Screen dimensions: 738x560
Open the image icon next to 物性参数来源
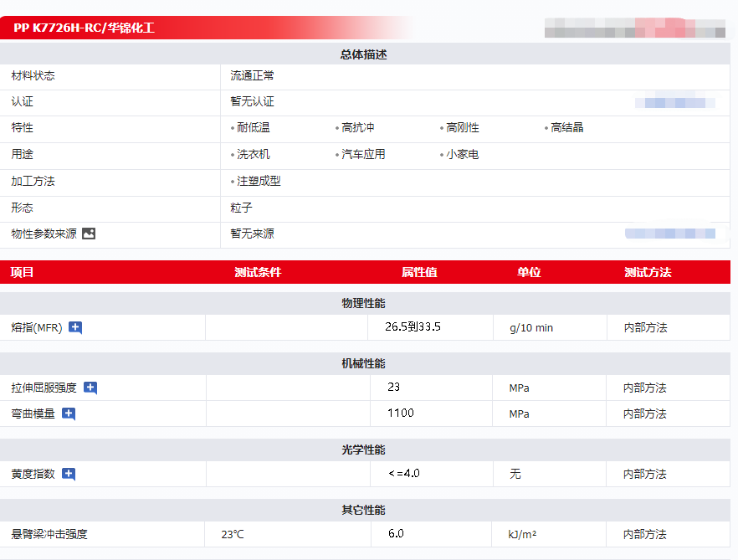[89, 234]
